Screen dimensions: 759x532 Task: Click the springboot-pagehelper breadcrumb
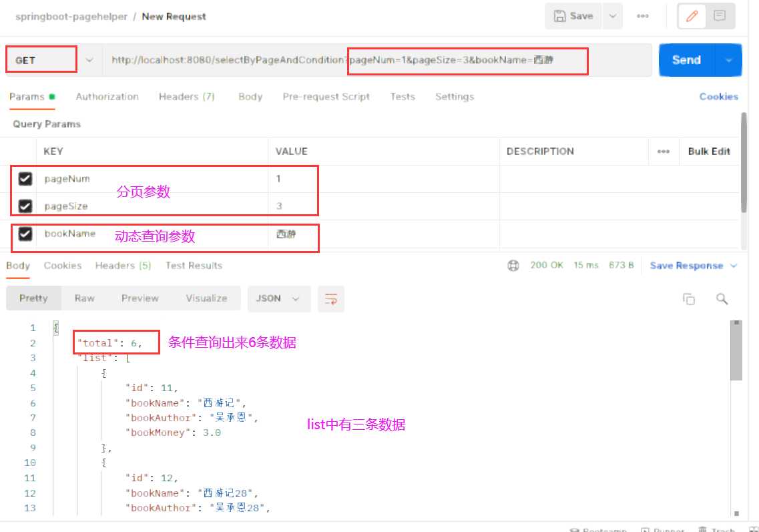71,17
